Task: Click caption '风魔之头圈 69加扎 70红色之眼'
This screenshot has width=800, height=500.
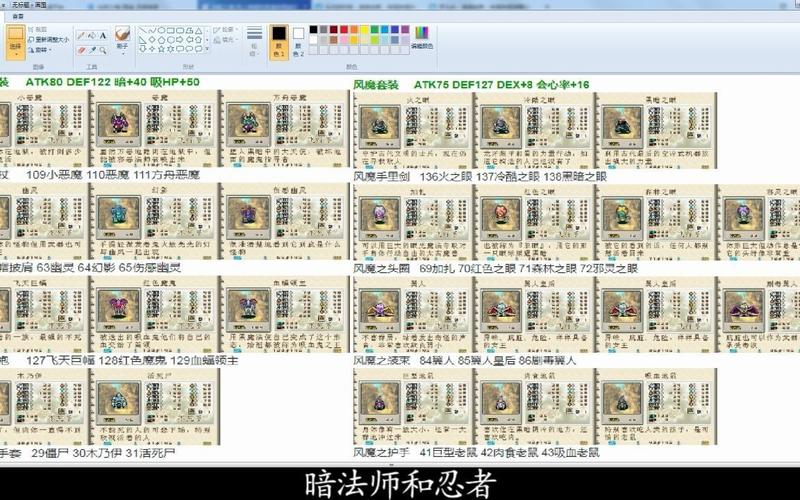Action: [x=495, y=268]
